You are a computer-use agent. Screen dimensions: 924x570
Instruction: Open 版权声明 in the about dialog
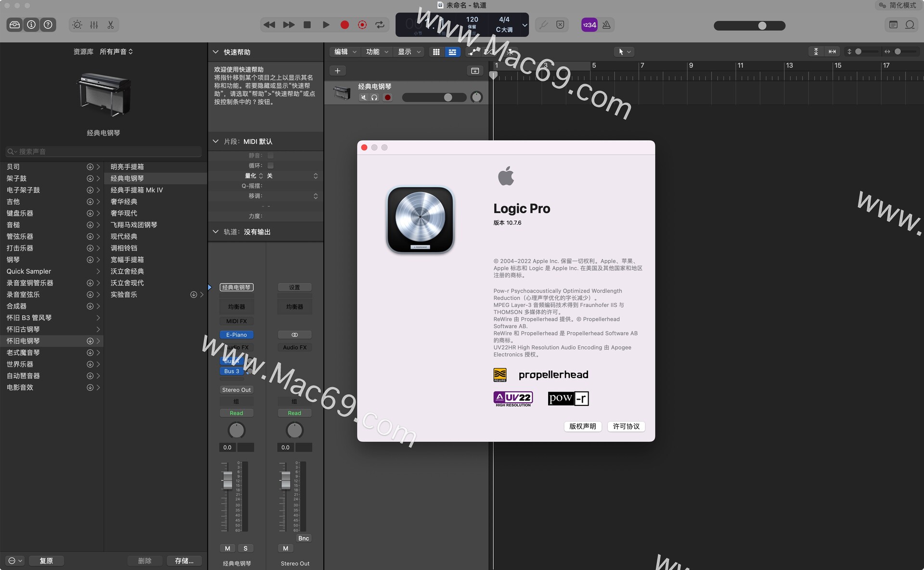coord(582,427)
